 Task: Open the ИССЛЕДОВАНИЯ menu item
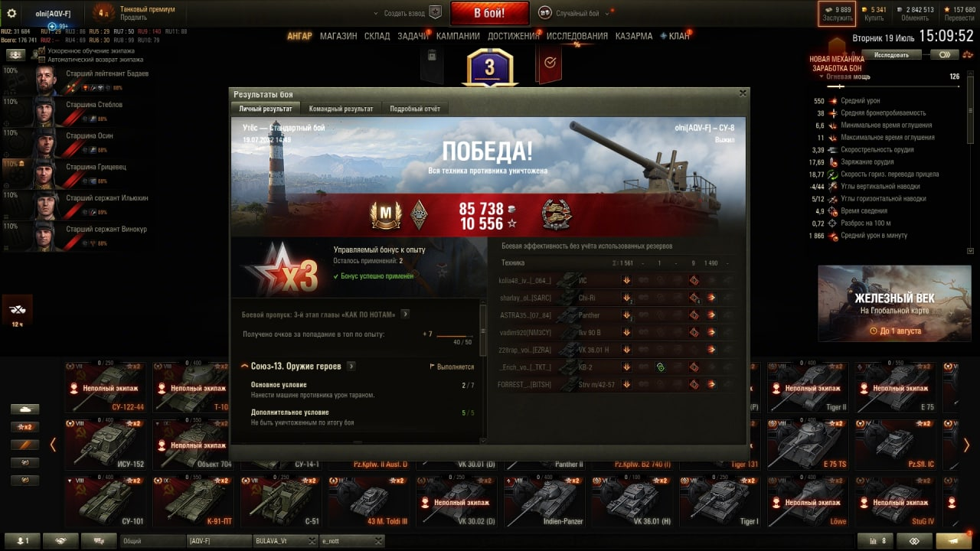point(577,36)
